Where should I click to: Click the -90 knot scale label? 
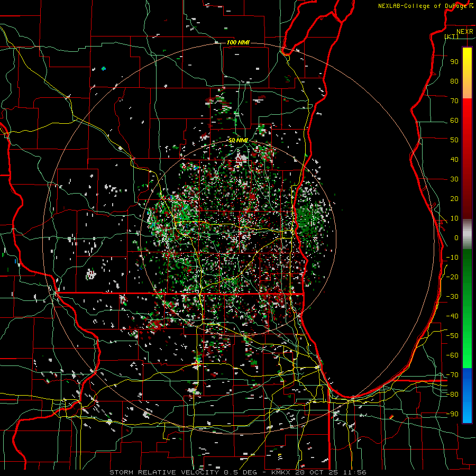pyautogui.click(x=452, y=414)
